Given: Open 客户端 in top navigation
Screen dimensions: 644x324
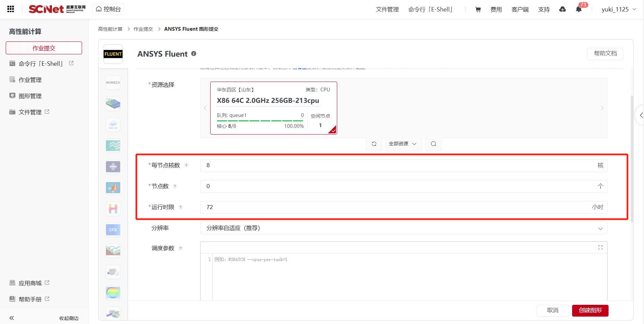Looking at the screenshot, I should coord(520,9).
